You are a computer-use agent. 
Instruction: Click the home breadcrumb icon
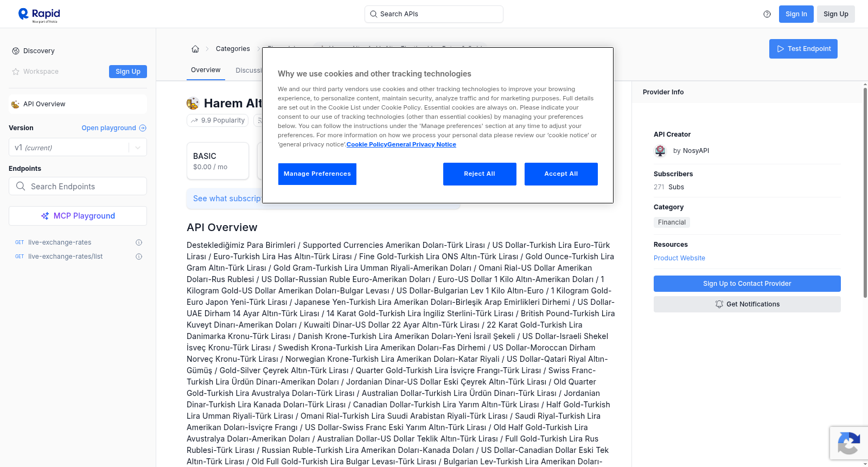tap(195, 49)
